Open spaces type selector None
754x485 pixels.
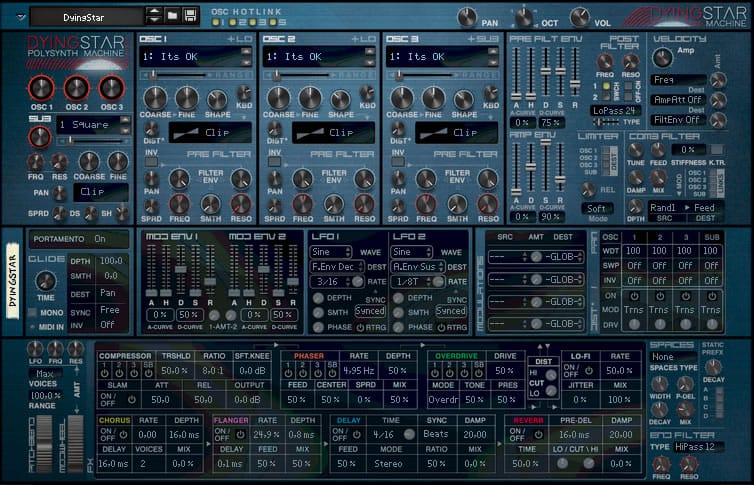672,357
